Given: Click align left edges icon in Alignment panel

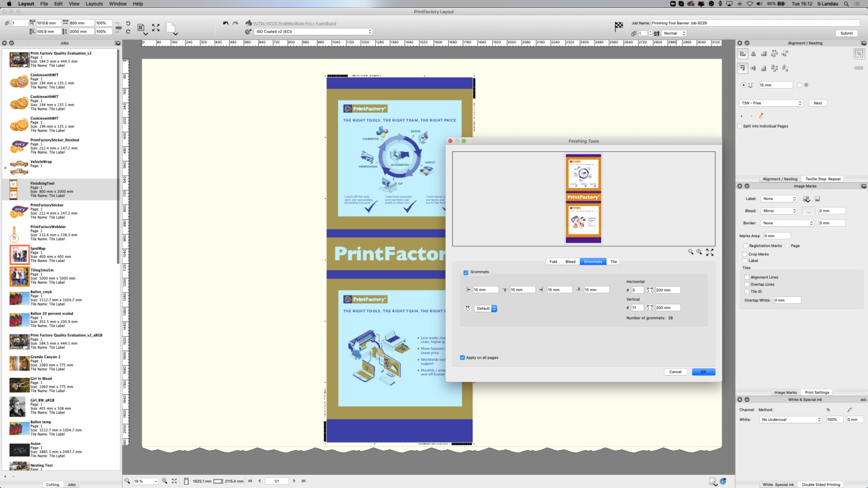Looking at the screenshot, I should [x=743, y=54].
